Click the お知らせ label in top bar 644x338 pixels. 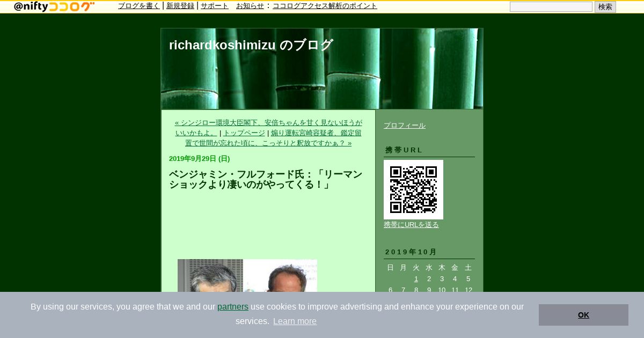coord(250,6)
